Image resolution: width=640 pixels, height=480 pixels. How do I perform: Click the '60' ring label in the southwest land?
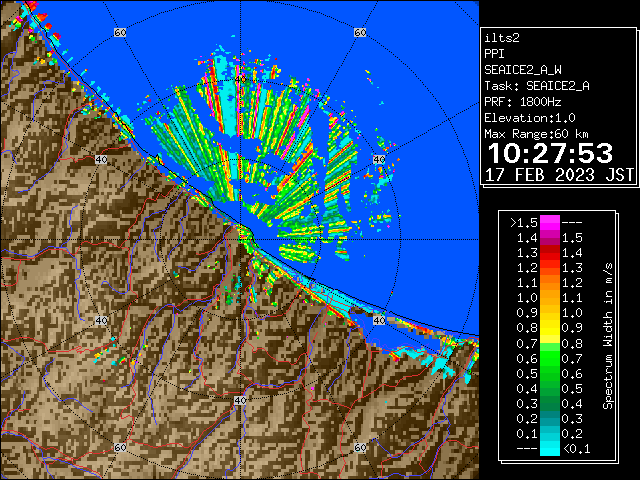pos(120,447)
